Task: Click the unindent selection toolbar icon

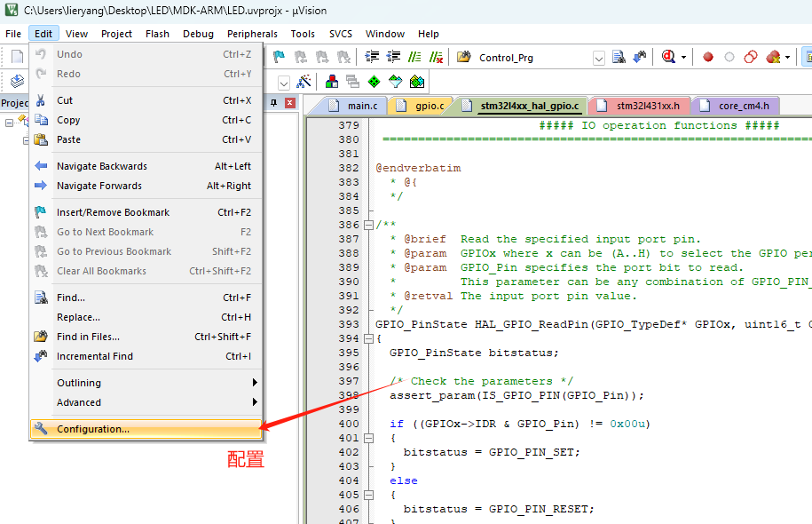Action: point(393,57)
